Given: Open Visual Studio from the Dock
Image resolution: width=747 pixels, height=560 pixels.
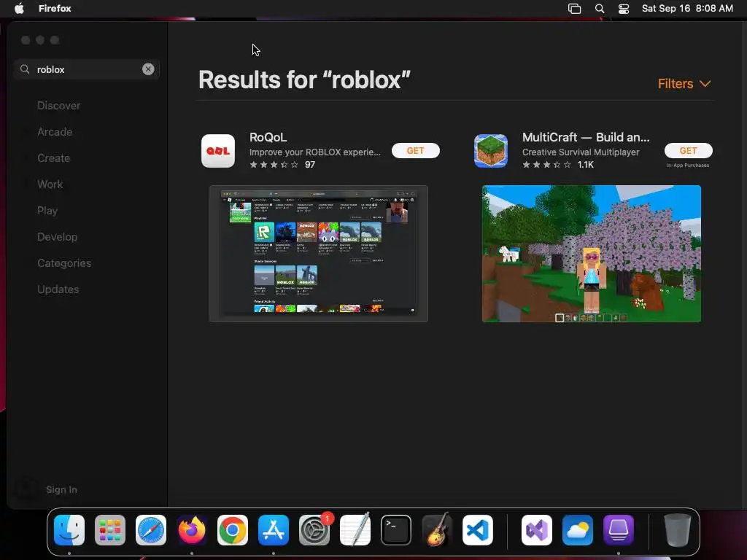Looking at the screenshot, I should pyautogui.click(x=537, y=530).
